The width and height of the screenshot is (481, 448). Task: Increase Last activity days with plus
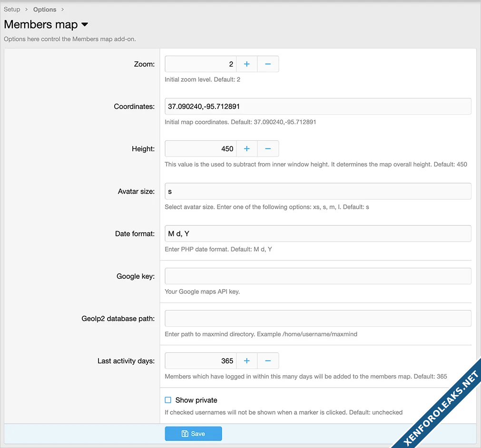pyautogui.click(x=246, y=361)
